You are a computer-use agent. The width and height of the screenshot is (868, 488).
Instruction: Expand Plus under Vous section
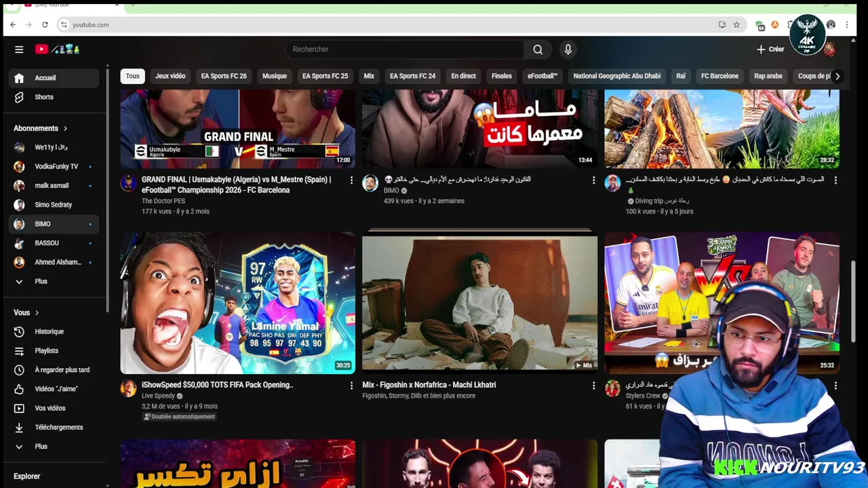(x=54, y=447)
